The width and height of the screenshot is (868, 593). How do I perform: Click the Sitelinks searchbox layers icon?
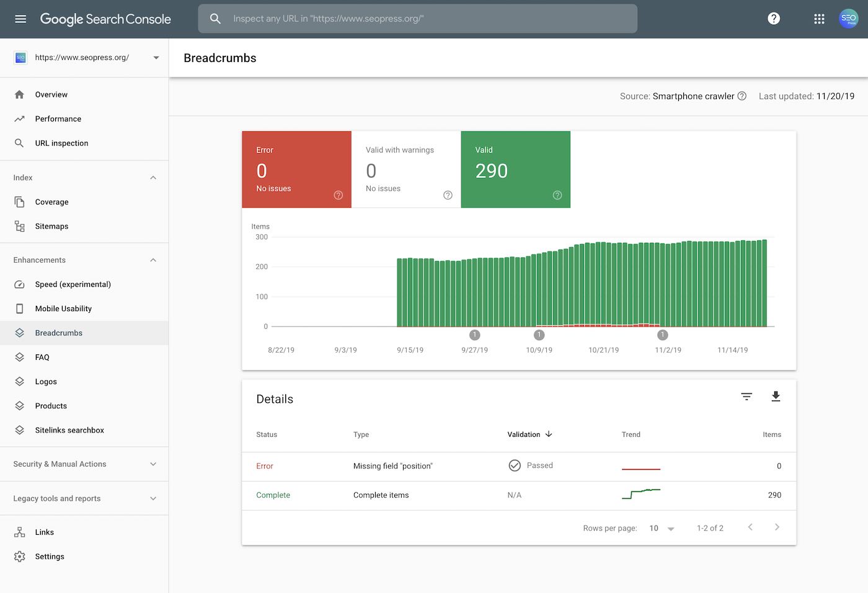click(x=19, y=430)
